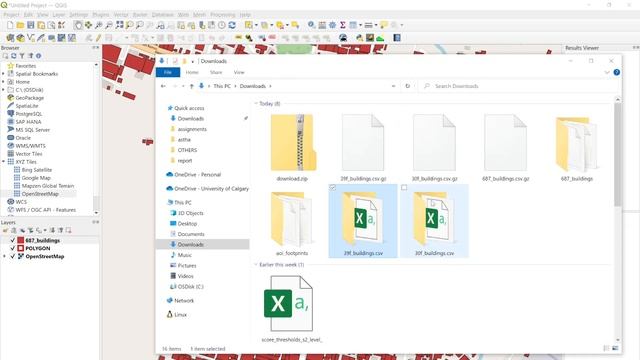Click Downloads in the address breadcrumb
Image resolution: width=640 pixels, height=360 pixels.
pos(253,86)
